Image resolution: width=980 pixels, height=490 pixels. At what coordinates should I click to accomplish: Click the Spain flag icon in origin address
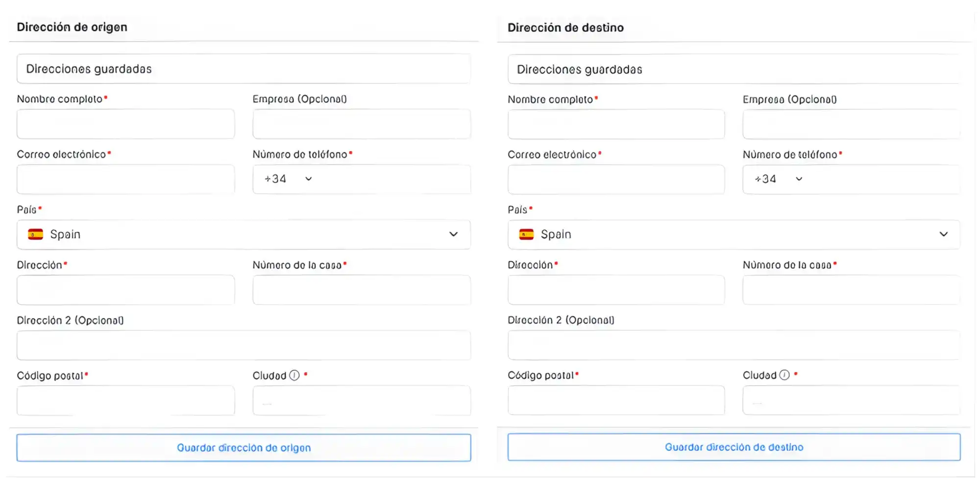point(34,234)
